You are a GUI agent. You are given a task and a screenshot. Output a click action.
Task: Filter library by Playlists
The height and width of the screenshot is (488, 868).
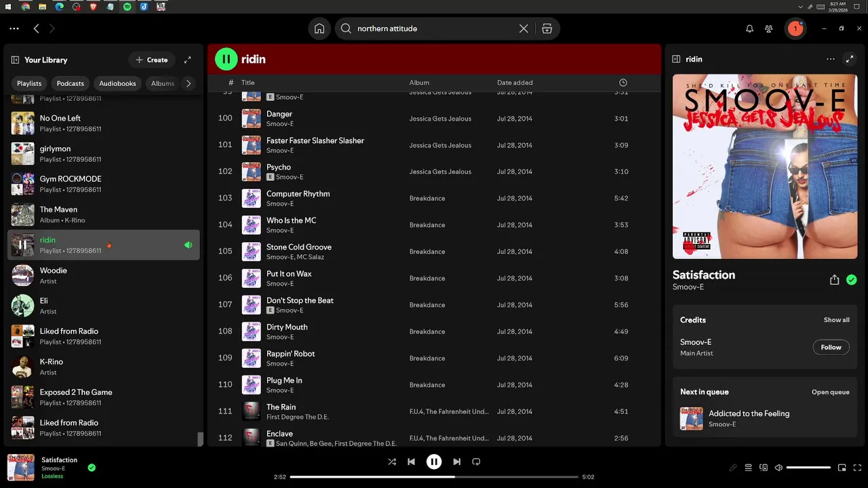click(29, 83)
